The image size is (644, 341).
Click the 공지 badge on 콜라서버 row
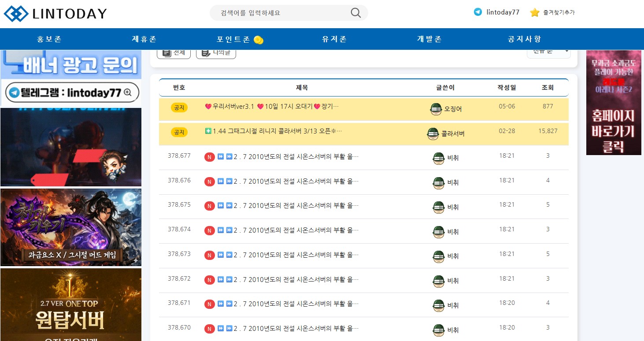click(x=179, y=132)
